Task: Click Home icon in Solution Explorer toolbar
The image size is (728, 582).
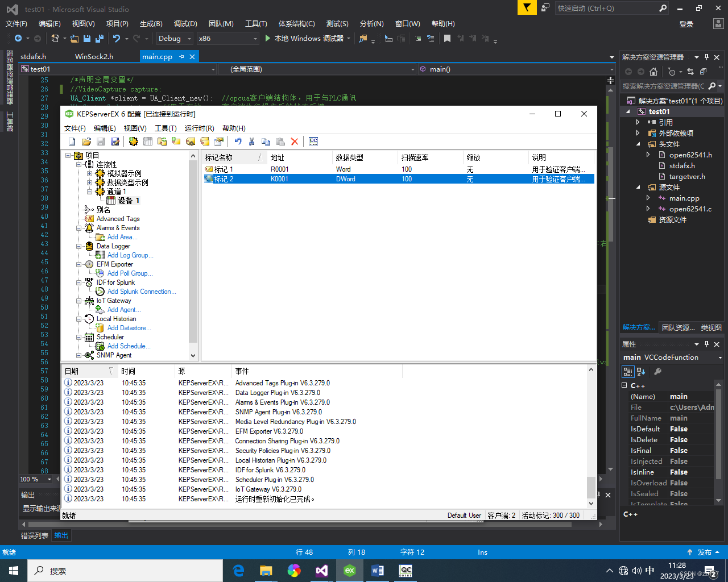Action: click(653, 72)
